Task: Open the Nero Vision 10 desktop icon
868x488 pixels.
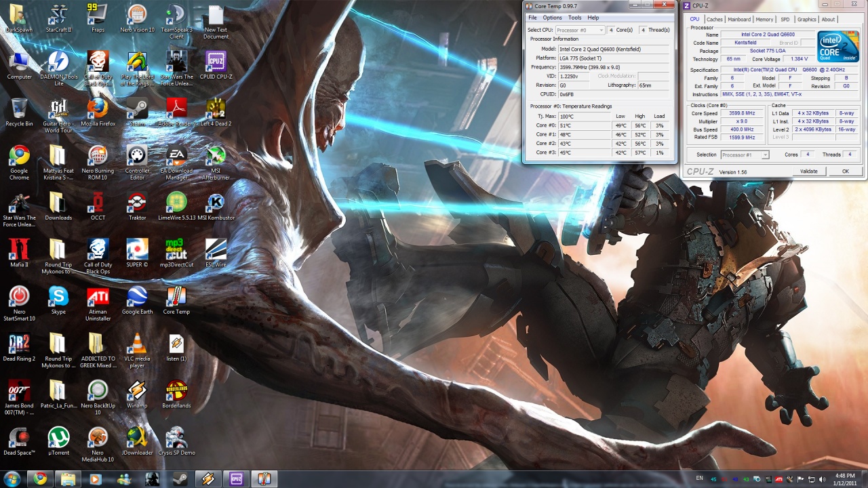Action: click(137, 18)
